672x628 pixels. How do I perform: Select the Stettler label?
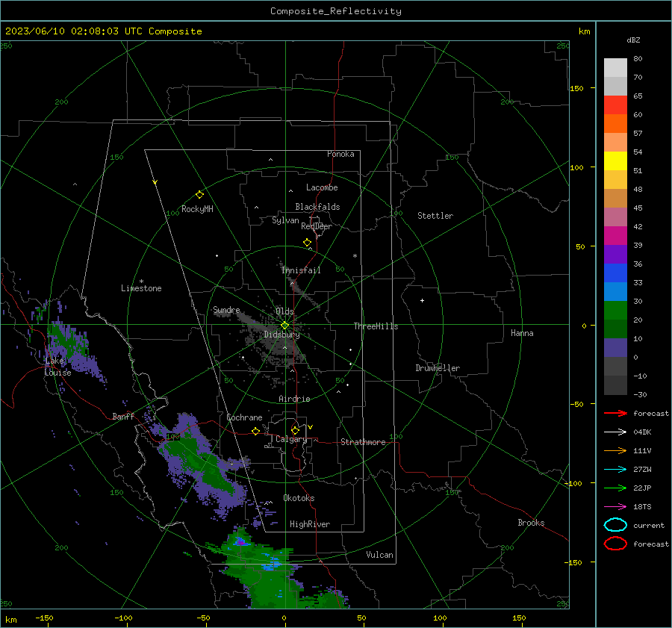[435, 216]
